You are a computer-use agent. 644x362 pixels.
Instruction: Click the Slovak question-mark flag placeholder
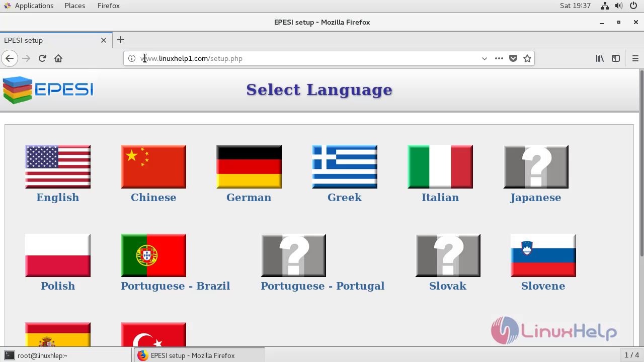coord(448,255)
